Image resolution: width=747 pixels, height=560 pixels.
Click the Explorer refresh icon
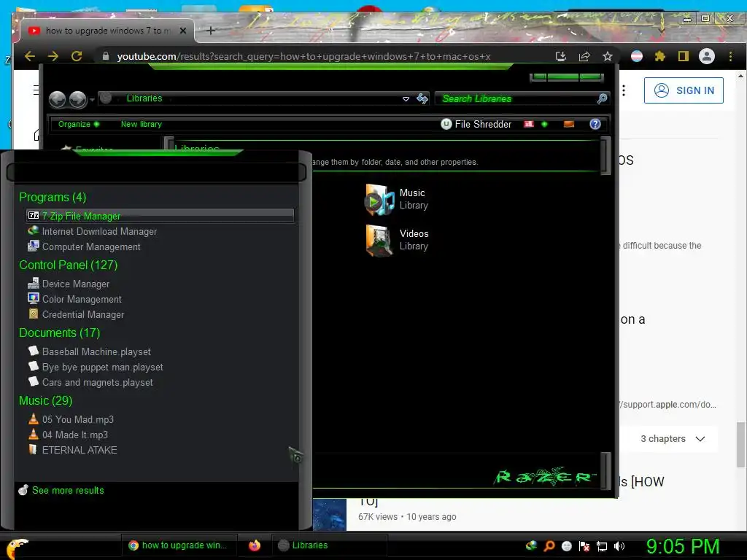click(422, 98)
